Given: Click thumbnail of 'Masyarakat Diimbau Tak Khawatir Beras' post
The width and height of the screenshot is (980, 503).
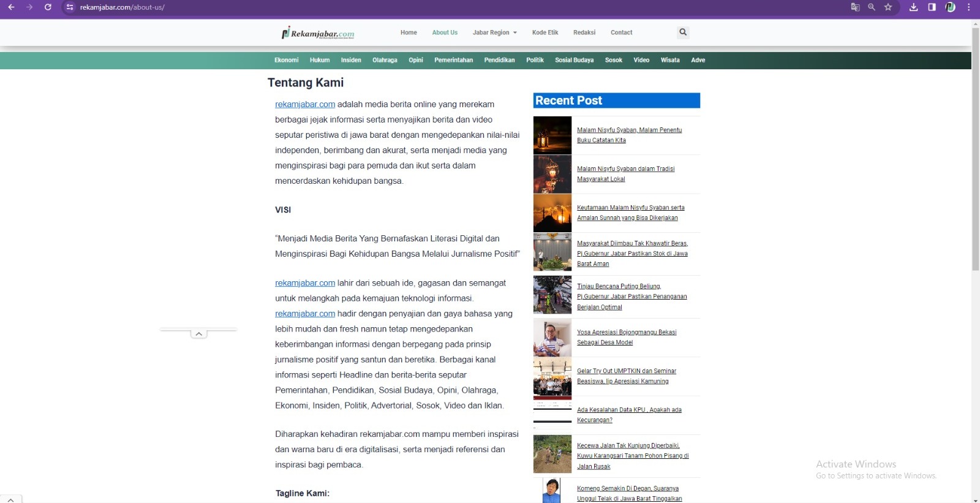Looking at the screenshot, I should point(552,252).
